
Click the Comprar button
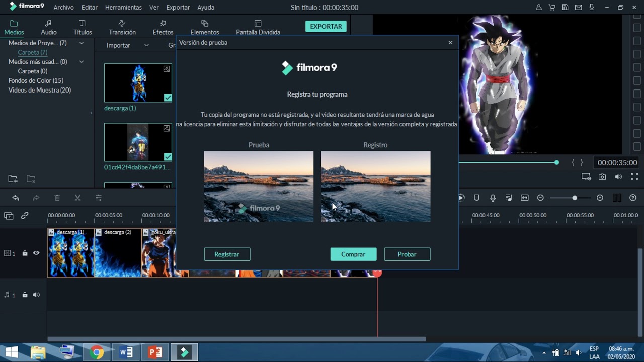[x=353, y=254]
